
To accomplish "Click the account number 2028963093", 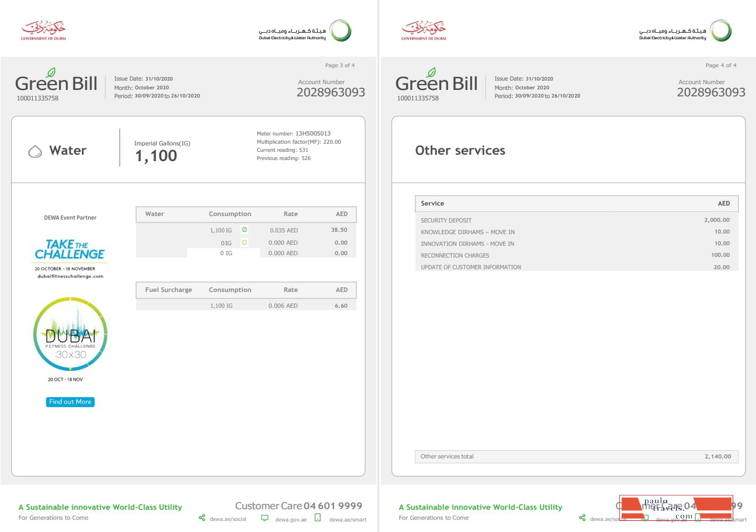I will [331, 92].
